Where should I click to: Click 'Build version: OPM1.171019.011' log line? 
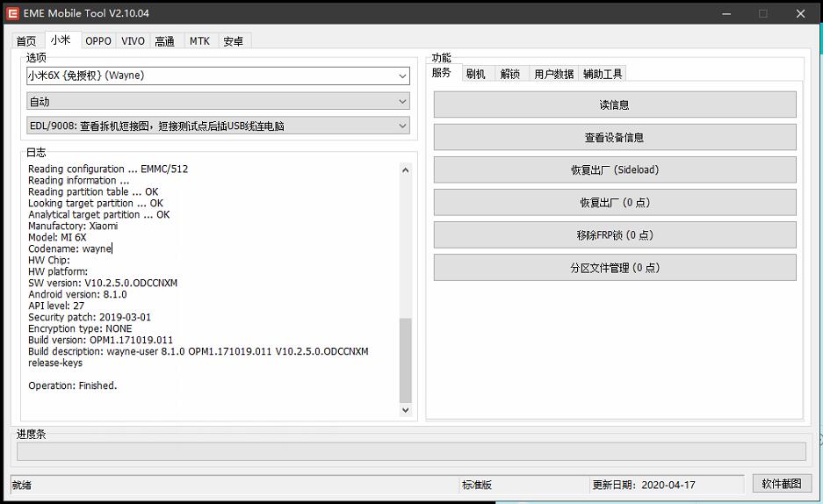100,340
